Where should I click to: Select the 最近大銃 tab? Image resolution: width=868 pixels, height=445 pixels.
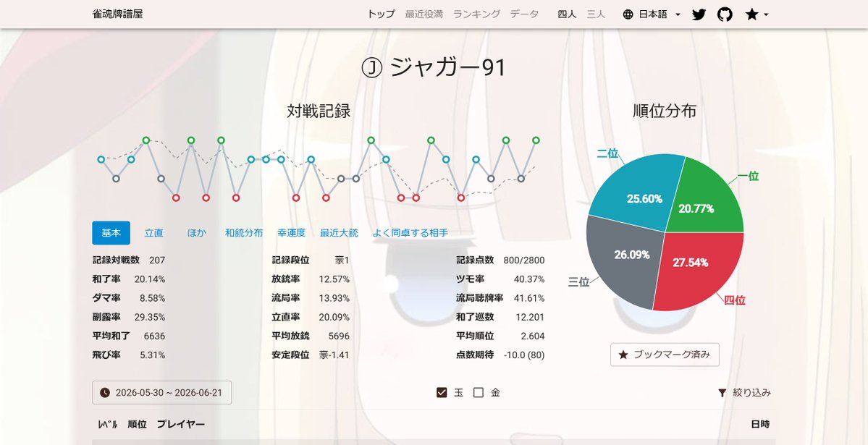point(339,233)
